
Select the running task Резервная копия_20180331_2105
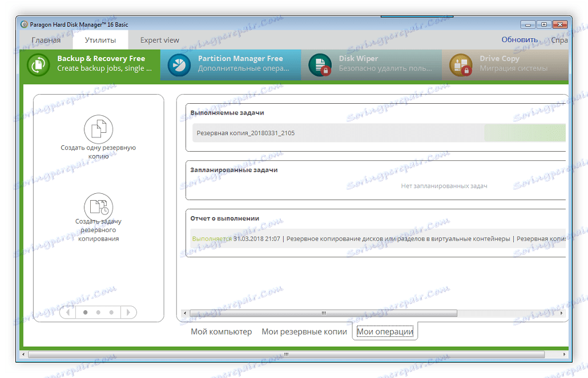tap(245, 132)
